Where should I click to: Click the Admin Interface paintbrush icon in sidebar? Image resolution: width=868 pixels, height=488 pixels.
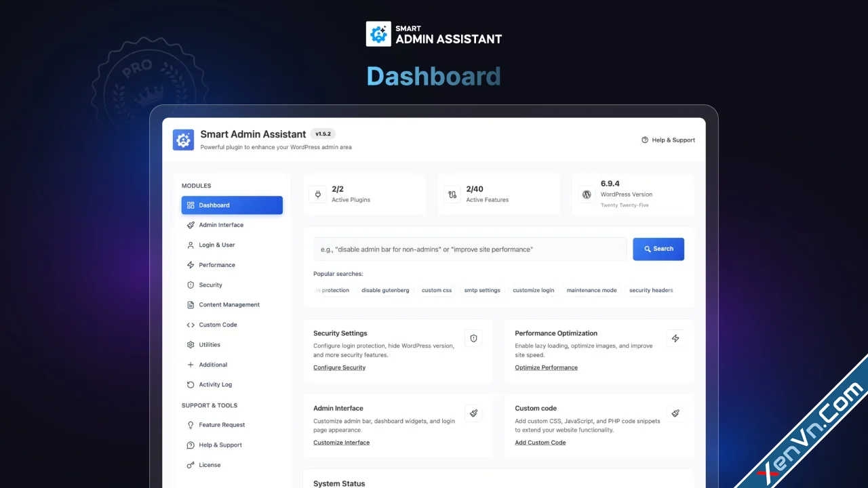[191, 225]
